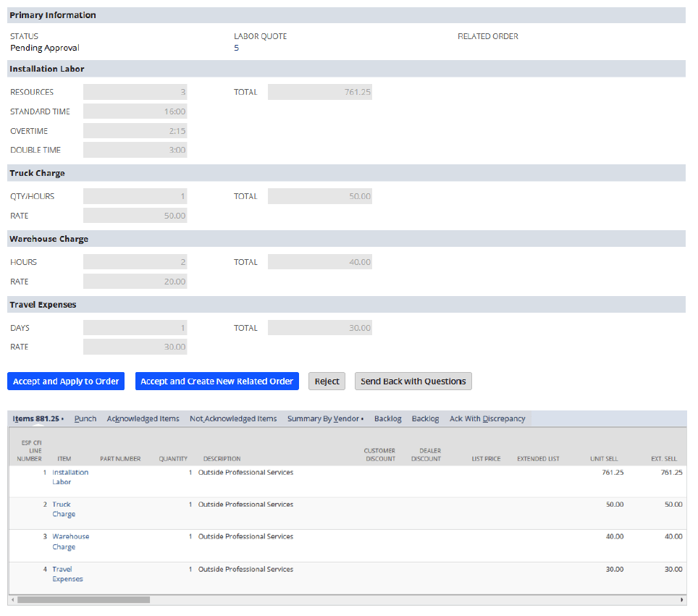Open the second Backlog tab
Screen dimensions: 698x616
point(425,419)
